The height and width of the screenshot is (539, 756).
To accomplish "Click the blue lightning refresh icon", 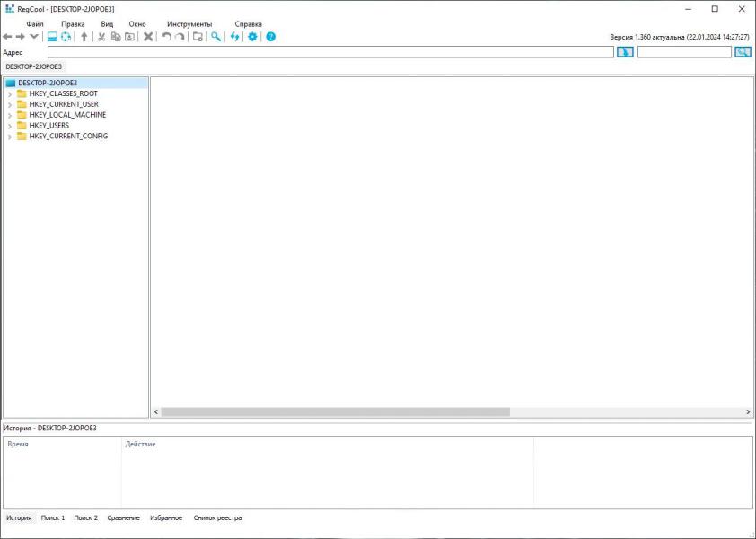I will 235,37.
